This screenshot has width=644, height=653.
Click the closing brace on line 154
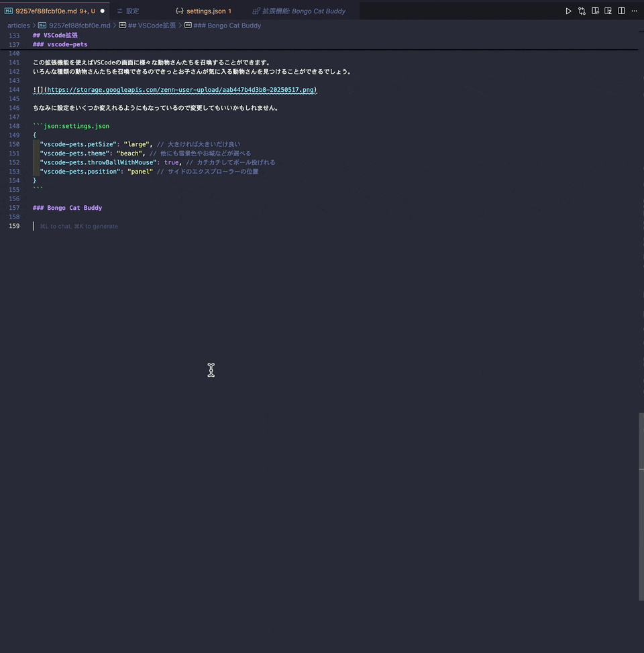(x=35, y=181)
